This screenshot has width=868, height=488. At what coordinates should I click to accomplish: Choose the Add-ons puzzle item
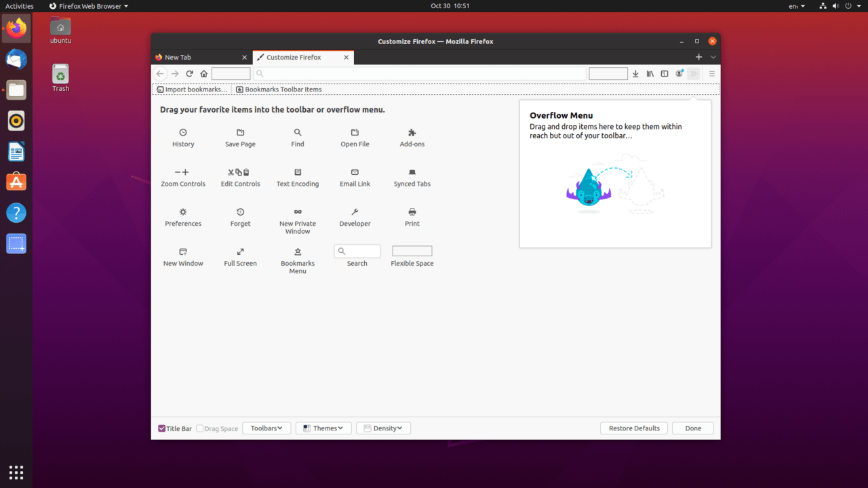[412, 138]
